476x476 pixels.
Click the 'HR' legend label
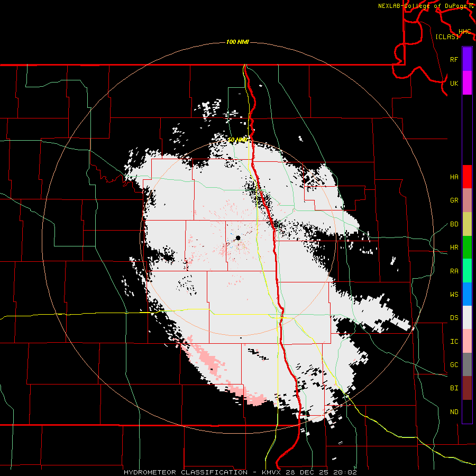pyautogui.click(x=454, y=248)
